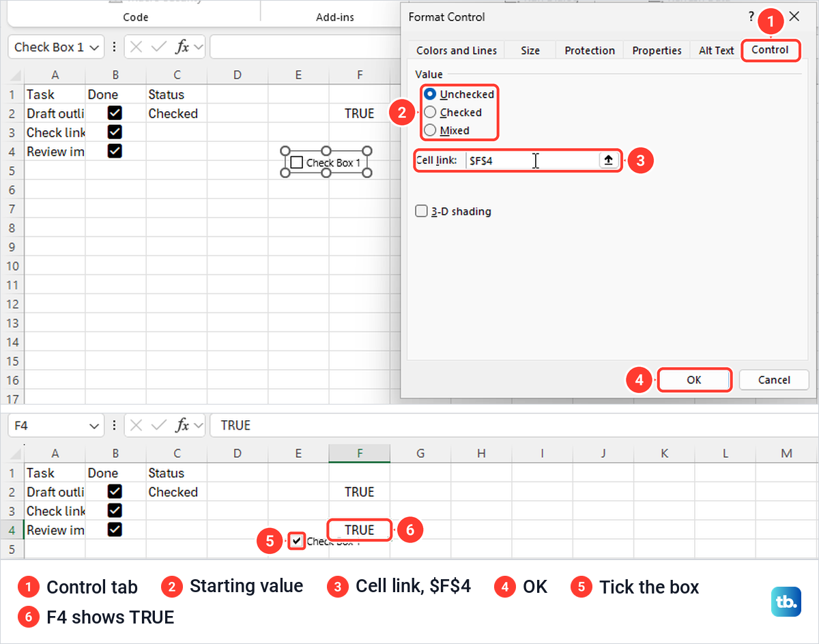Click the lower formula bar showing TRUE

pyautogui.click(x=513, y=425)
